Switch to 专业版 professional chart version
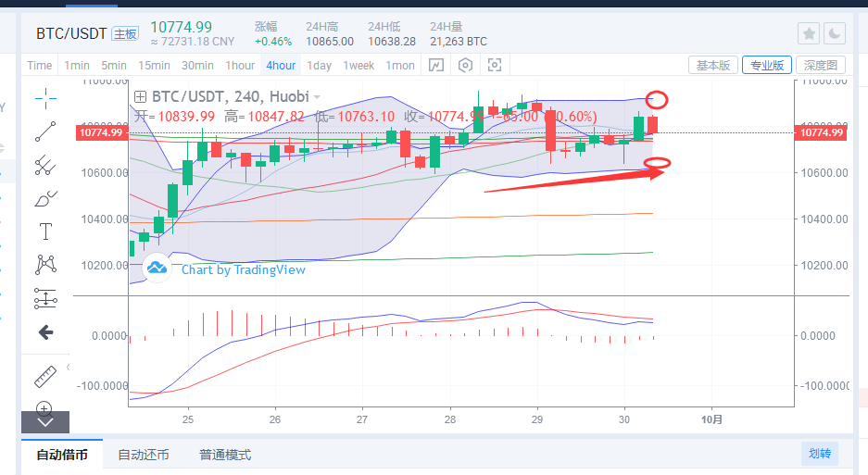Image resolution: width=868 pixels, height=475 pixels. (x=767, y=66)
